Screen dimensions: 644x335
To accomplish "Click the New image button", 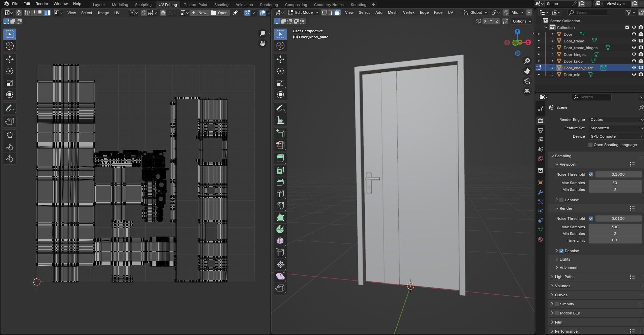I will (199, 13).
